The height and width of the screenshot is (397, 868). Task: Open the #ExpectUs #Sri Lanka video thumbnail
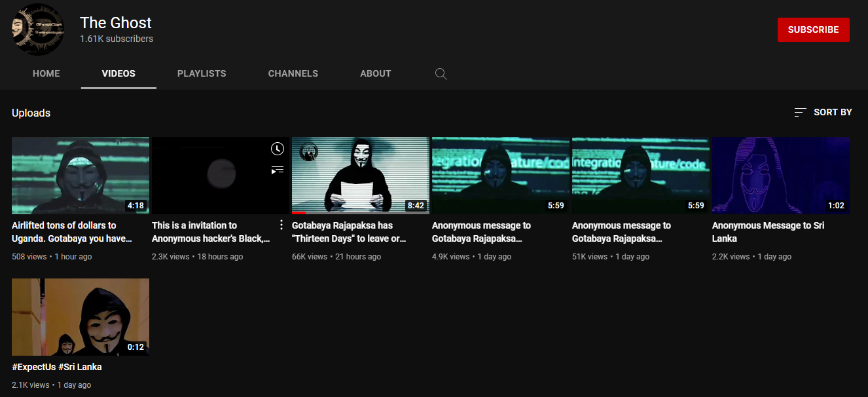tap(81, 317)
